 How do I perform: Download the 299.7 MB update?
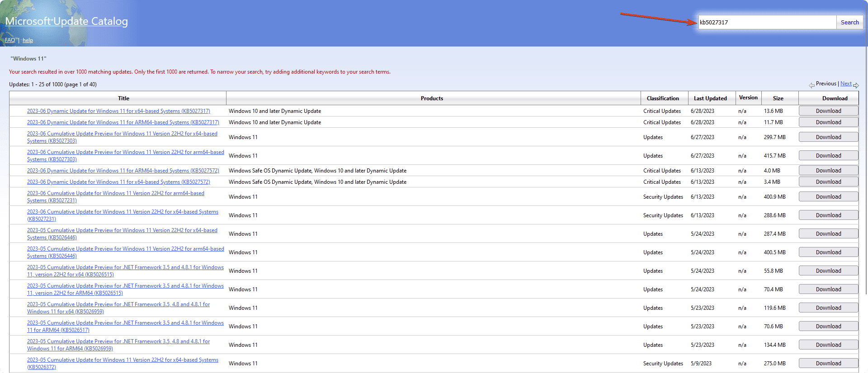(x=828, y=137)
